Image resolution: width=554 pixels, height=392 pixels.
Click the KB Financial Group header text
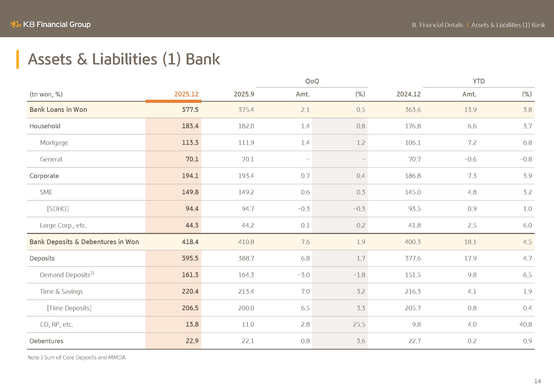[57, 24]
